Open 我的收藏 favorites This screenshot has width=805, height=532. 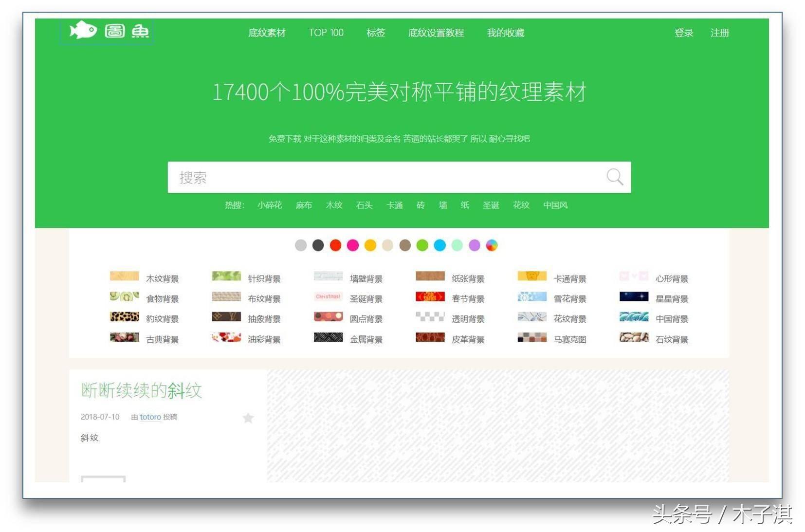(x=506, y=33)
